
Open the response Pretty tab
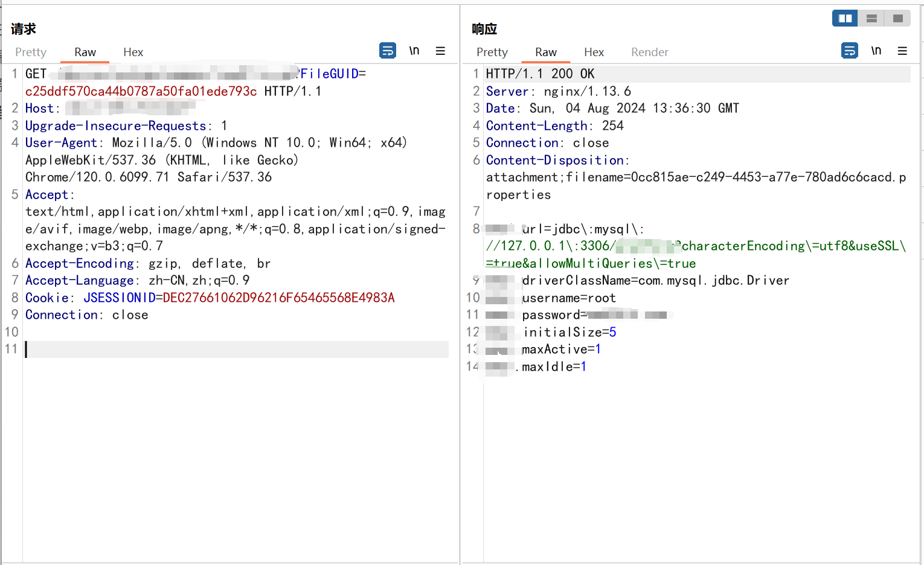492,53
